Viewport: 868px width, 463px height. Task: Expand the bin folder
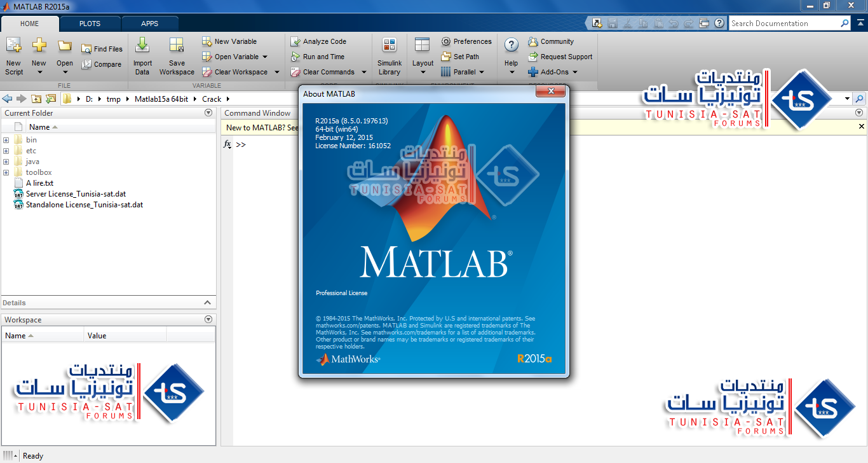pos(6,140)
